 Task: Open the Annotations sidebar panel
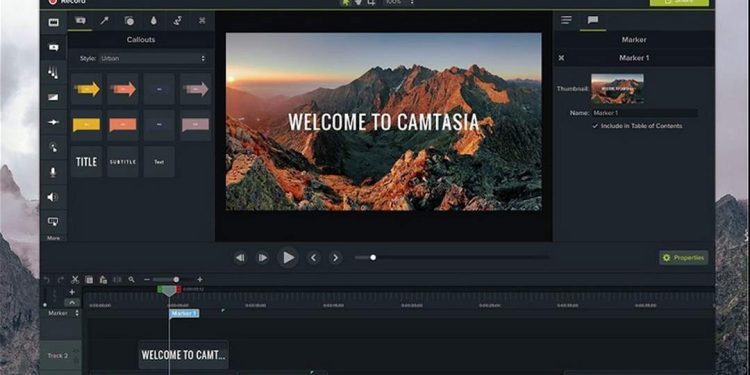(x=54, y=47)
